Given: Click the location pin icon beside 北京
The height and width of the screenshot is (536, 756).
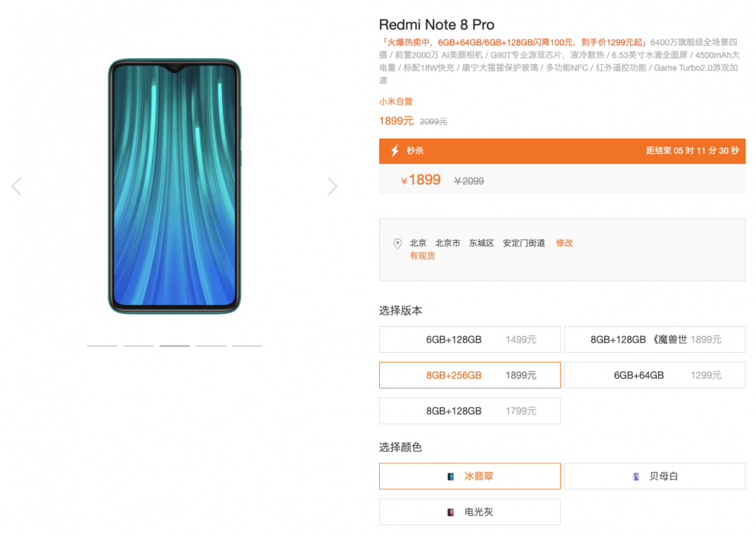Looking at the screenshot, I should (x=397, y=243).
